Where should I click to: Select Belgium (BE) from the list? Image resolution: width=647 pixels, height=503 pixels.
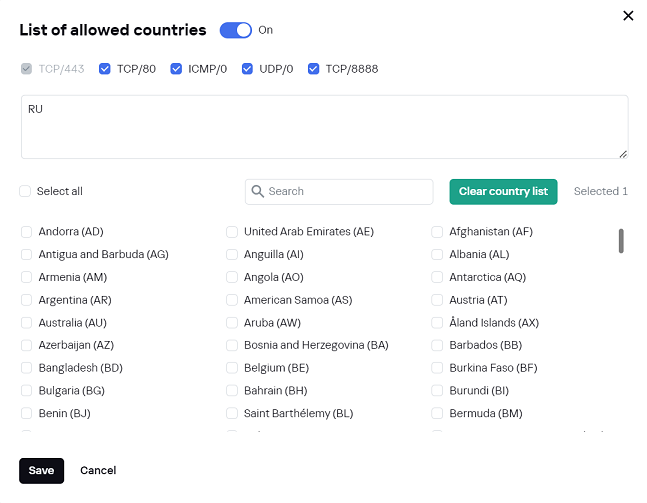tap(232, 368)
